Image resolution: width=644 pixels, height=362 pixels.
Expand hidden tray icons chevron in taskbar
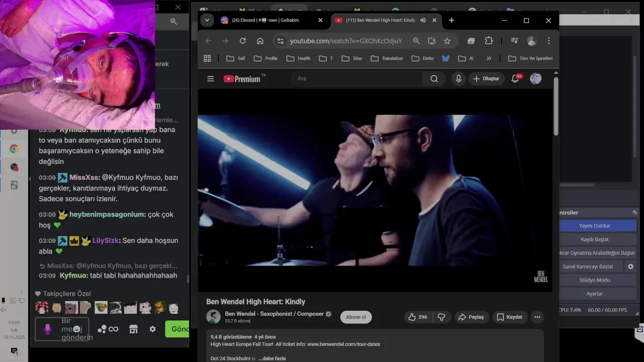point(21,292)
